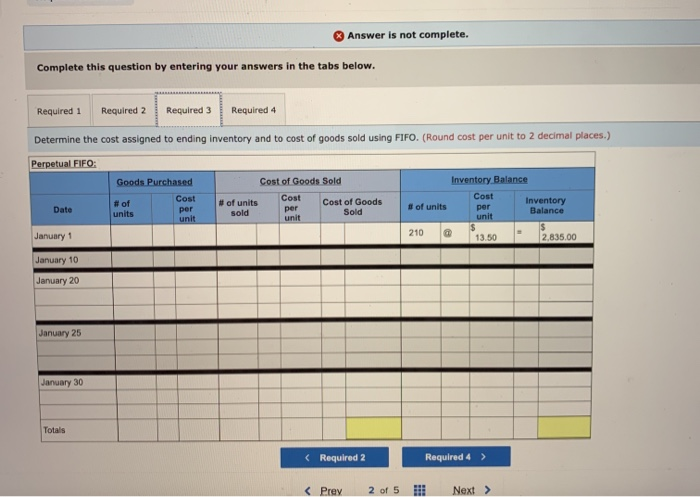Click the @ symbol in January 1 row
The image size is (700, 497).
click(x=447, y=233)
